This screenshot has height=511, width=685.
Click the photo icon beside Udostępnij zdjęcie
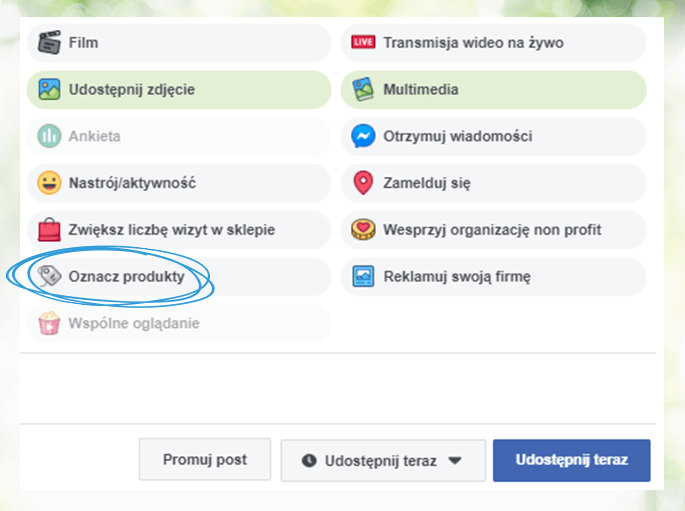pos(49,89)
